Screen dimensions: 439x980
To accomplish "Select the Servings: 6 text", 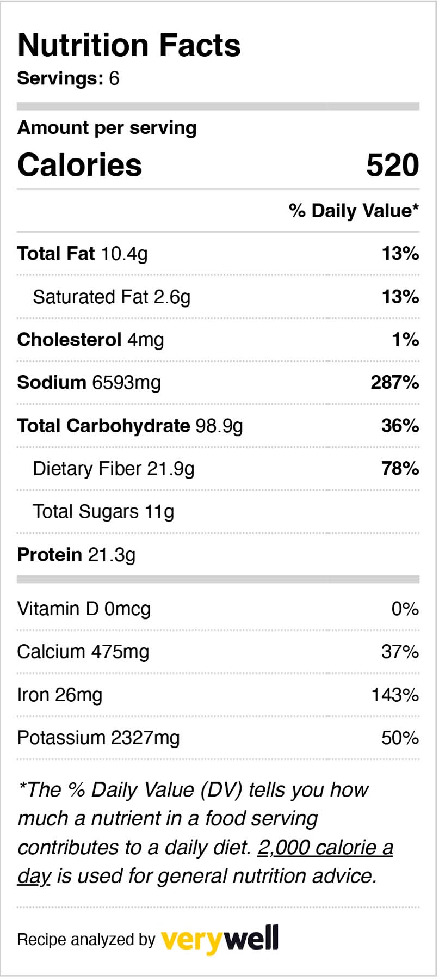I will [x=68, y=78].
